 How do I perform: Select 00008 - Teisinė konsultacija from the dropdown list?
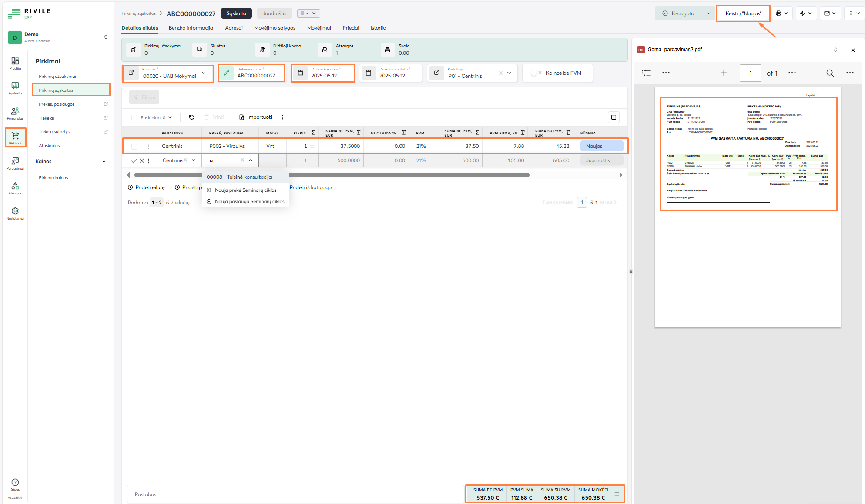click(239, 177)
